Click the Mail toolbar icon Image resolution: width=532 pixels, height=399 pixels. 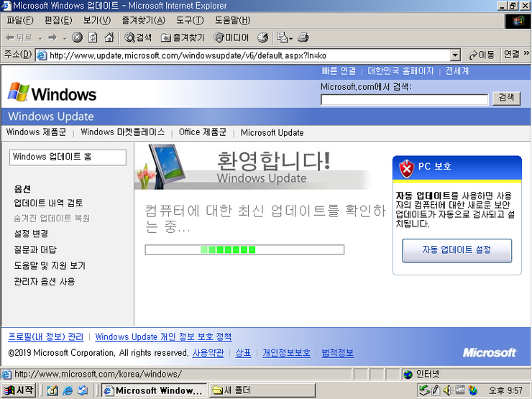(x=282, y=37)
